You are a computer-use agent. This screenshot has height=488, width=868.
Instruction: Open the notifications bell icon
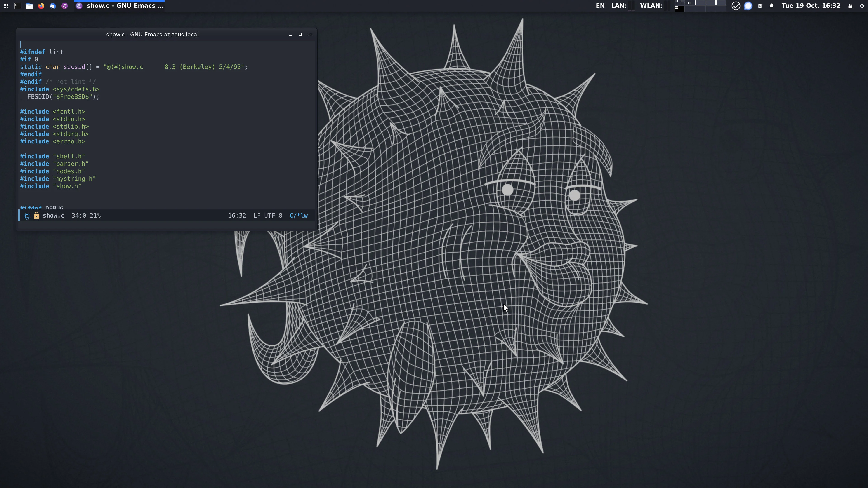coord(772,6)
